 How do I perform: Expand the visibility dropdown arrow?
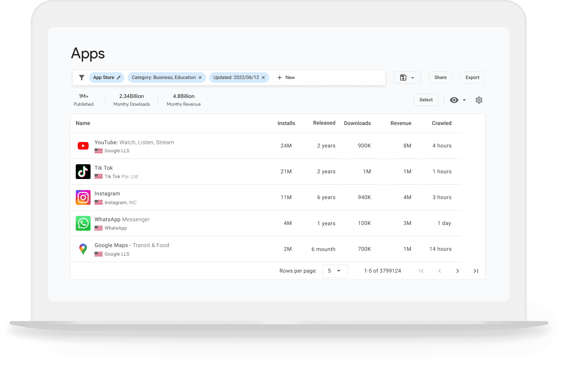point(464,100)
